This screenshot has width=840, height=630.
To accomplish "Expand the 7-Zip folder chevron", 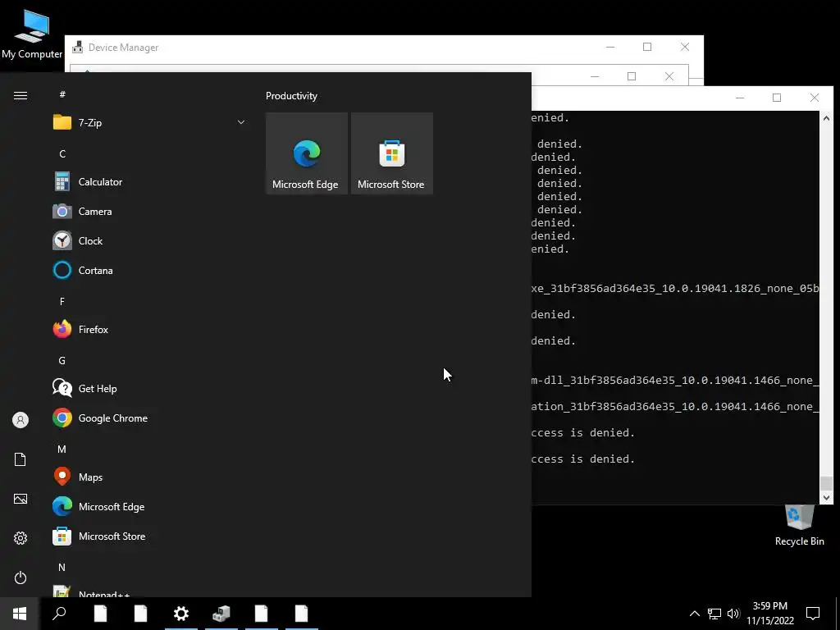I will (x=241, y=122).
